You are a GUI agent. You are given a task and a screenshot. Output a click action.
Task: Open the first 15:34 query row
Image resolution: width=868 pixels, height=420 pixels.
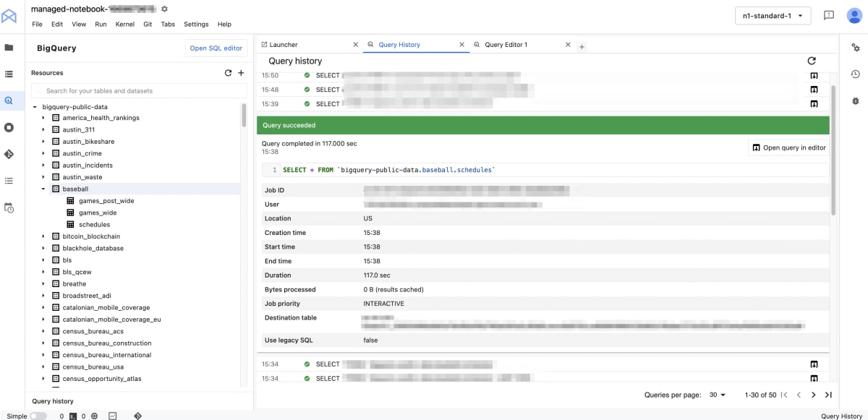coord(542,364)
